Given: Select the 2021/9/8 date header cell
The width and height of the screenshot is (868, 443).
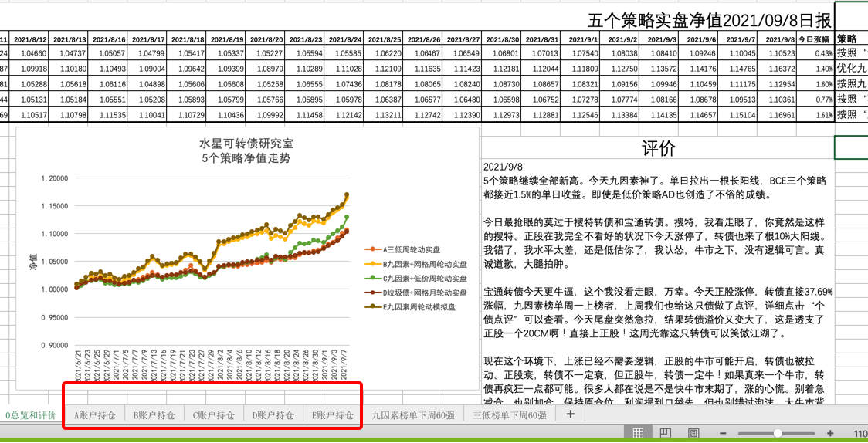Looking at the screenshot, I should coord(778,40).
